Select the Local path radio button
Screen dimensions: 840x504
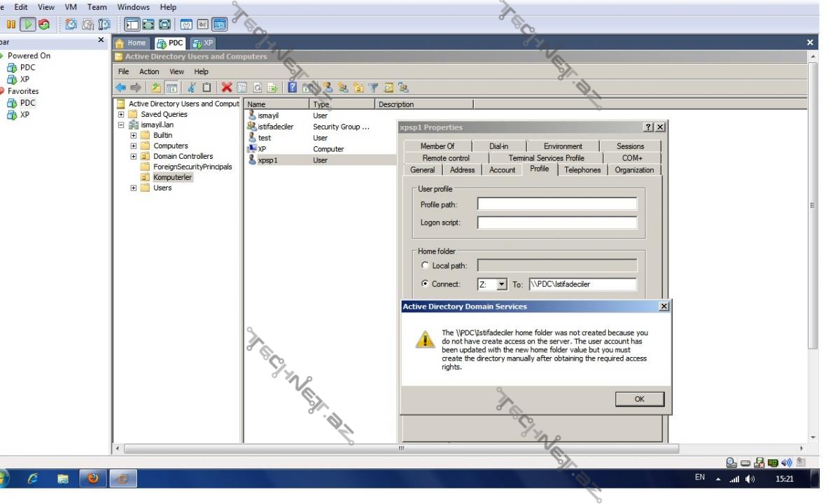click(x=424, y=266)
